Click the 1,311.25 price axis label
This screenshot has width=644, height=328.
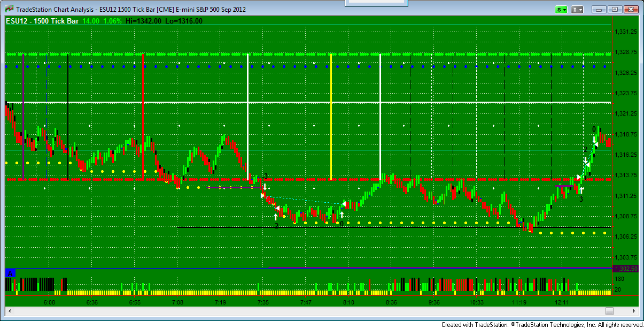(x=625, y=196)
